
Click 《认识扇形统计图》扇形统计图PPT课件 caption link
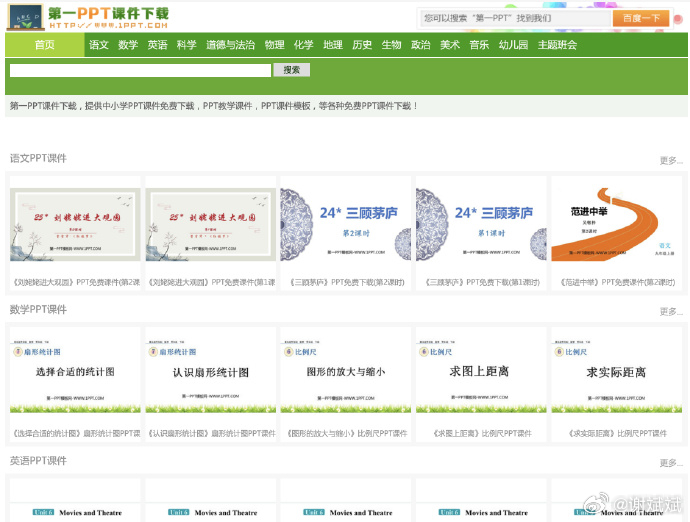pyautogui.click(x=212, y=434)
